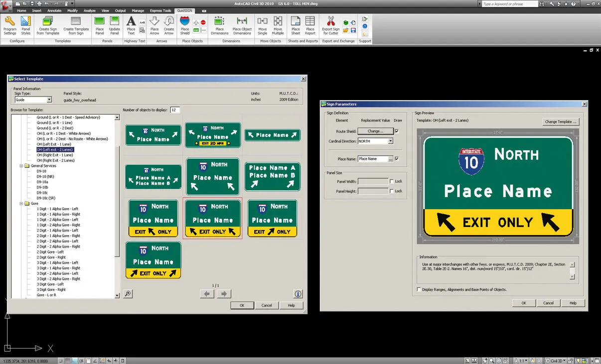Activate the Place Dimensions tool

219,25
